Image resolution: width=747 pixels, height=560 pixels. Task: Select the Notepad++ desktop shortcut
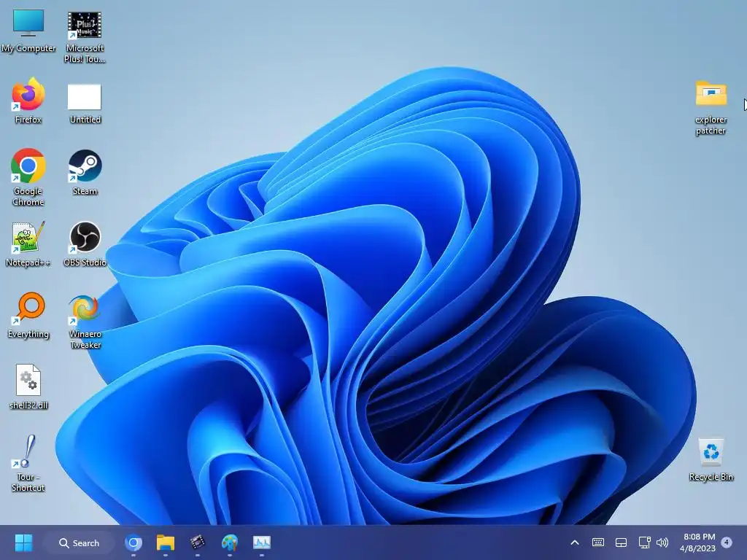pyautogui.click(x=28, y=244)
